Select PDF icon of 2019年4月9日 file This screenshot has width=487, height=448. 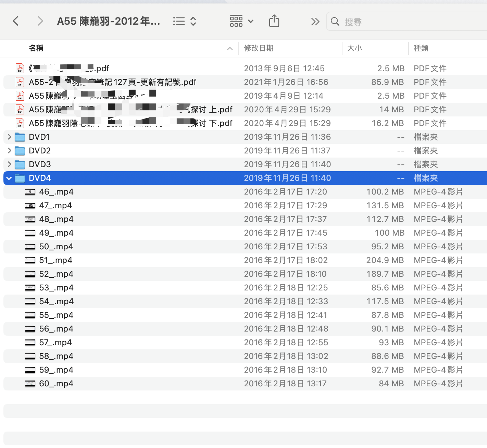20,96
